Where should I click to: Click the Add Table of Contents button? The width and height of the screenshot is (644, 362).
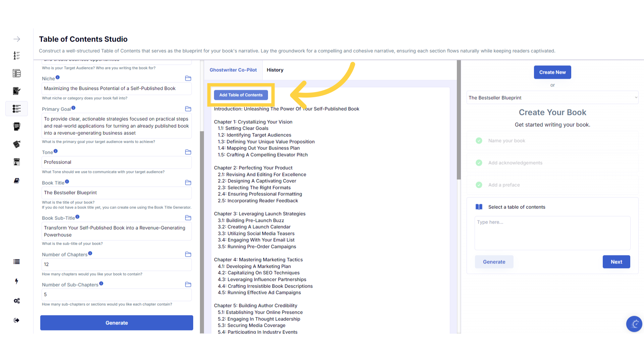[241, 95]
